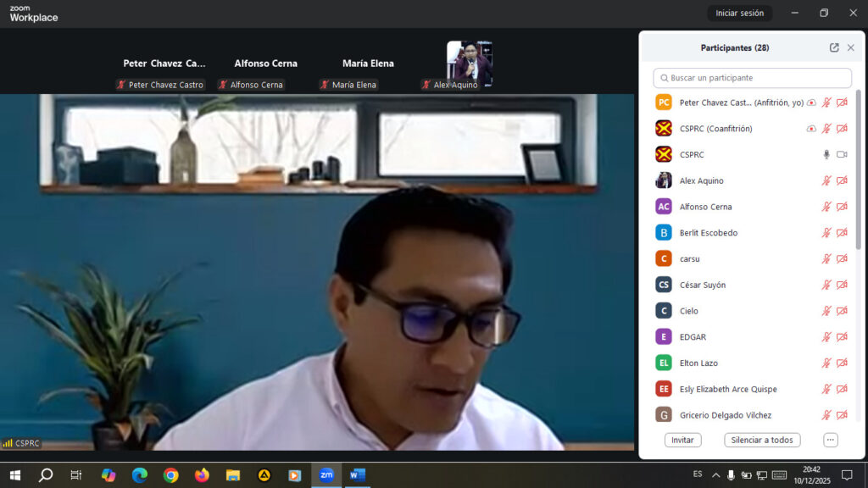This screenshot has height=488, width=868.
Task: Click the camera-off icon beside César Suyón
Action: pos(842,286)
